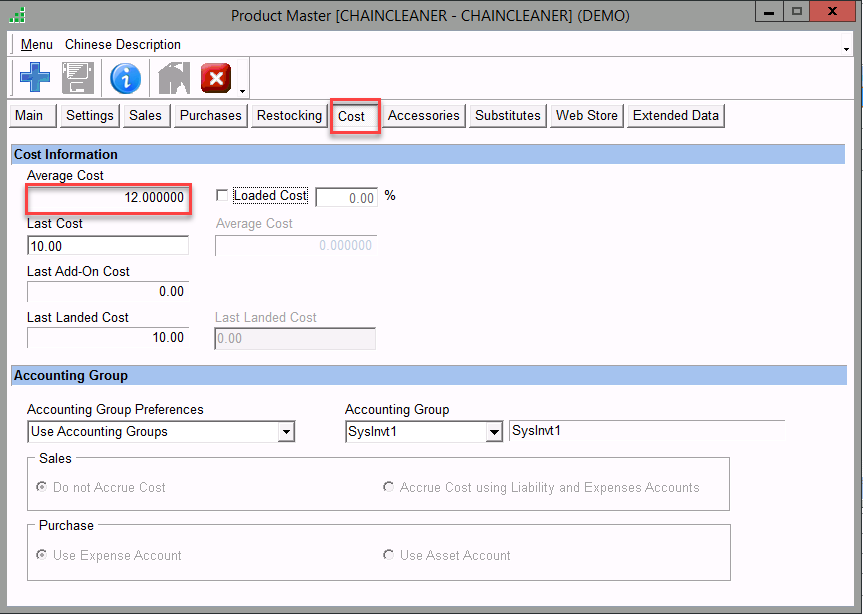Enable the Loaded Cost checkbox
Screen dimensions: 863x615
pos(222,196)
